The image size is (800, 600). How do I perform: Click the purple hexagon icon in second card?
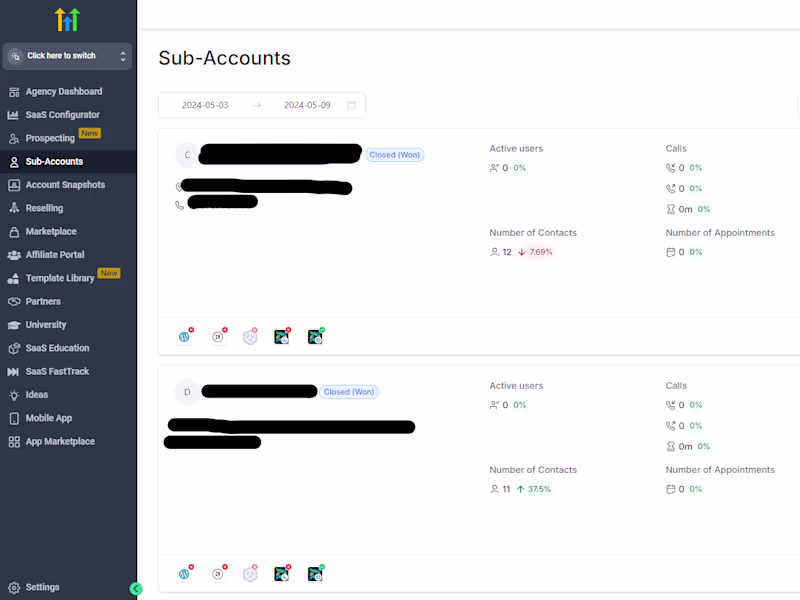pos(250,574)
